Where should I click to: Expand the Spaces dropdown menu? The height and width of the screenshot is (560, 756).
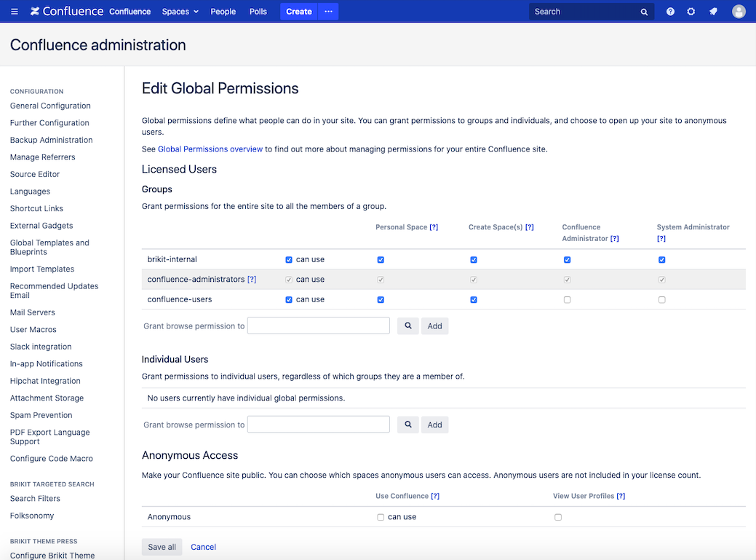click(x=180, y=12)
